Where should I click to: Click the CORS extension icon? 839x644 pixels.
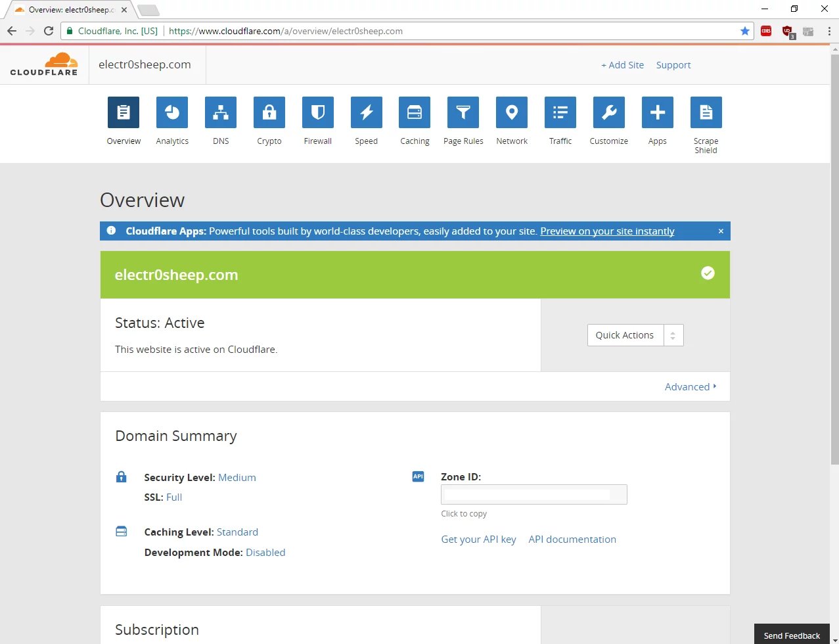coord(766,31)
